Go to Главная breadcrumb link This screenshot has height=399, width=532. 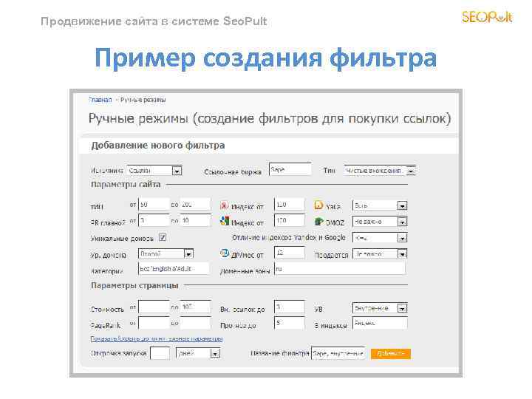coord(100,100)
